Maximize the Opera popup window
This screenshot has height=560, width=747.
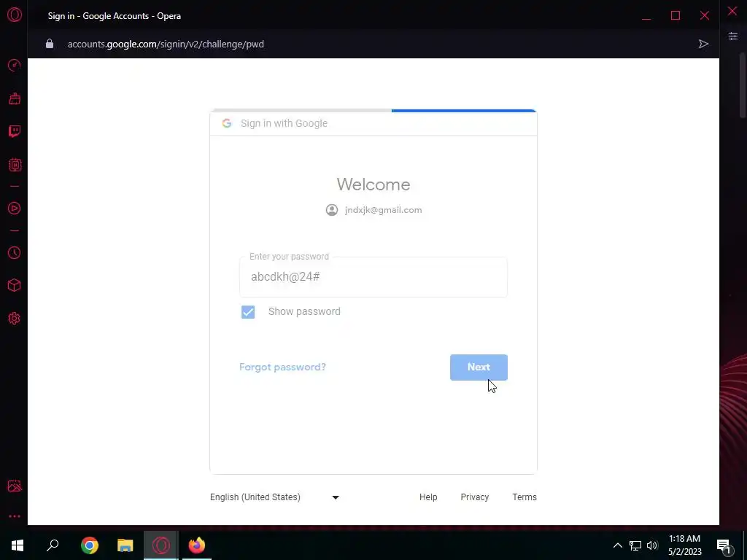[x=676, y=16]
